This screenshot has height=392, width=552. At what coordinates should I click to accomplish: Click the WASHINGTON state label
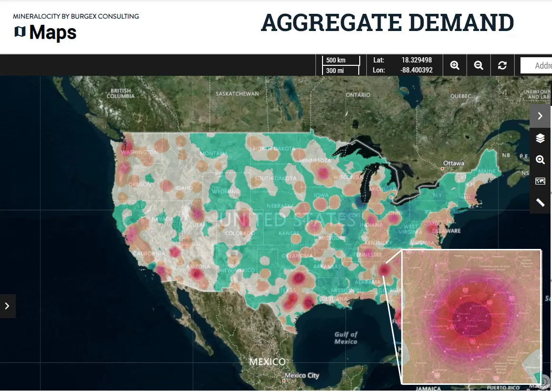tap(139, 152)
